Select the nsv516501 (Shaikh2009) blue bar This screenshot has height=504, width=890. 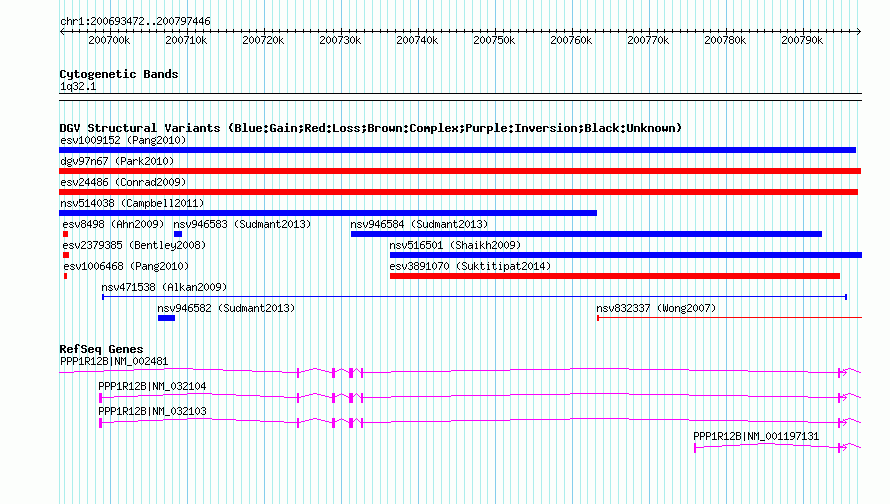625,255
